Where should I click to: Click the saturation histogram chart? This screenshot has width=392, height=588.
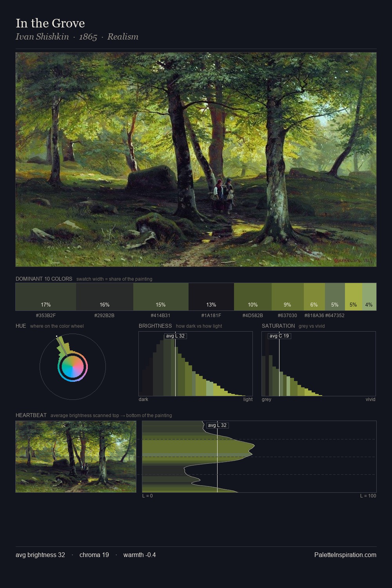click(x=319, y=364)
